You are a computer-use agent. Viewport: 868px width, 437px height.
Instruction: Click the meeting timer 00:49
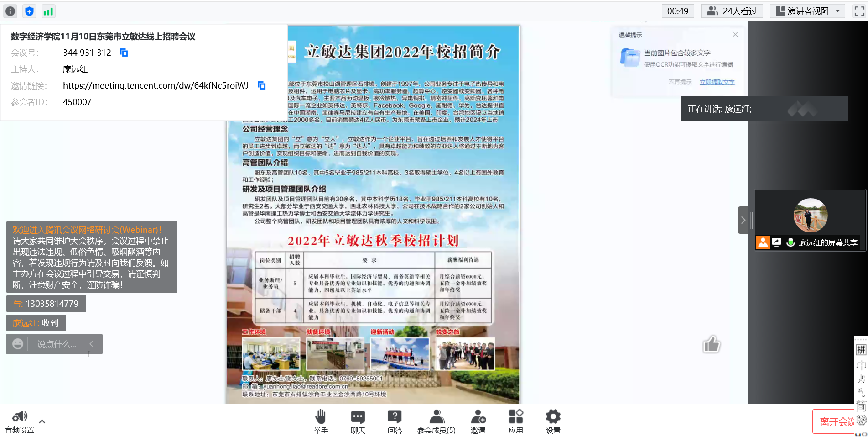[678, 11]
